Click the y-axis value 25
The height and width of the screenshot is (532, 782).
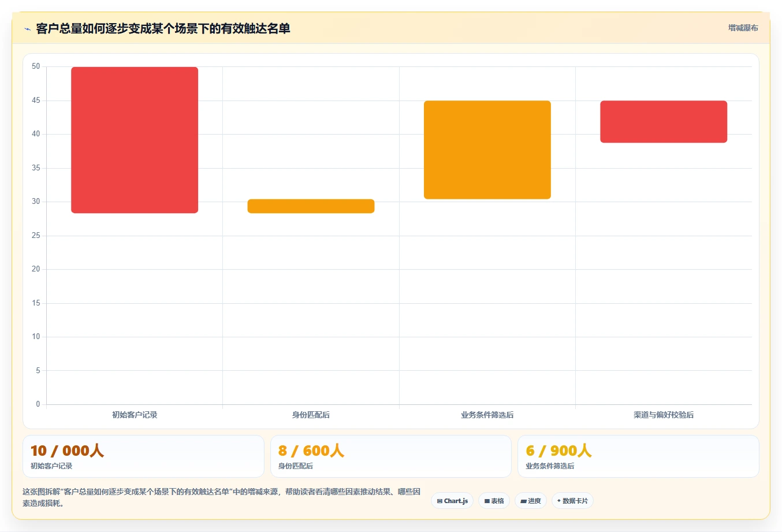point(36,236)
